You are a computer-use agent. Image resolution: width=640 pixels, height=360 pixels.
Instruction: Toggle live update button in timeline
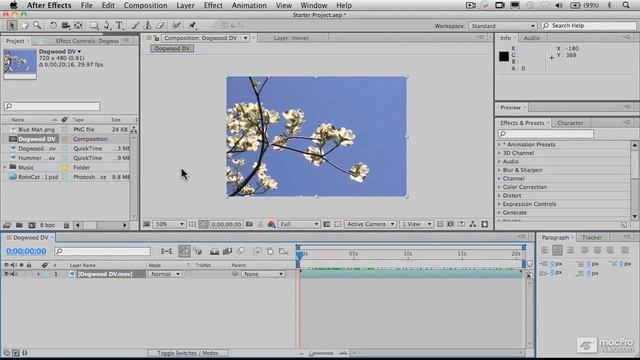click(184, 251)
